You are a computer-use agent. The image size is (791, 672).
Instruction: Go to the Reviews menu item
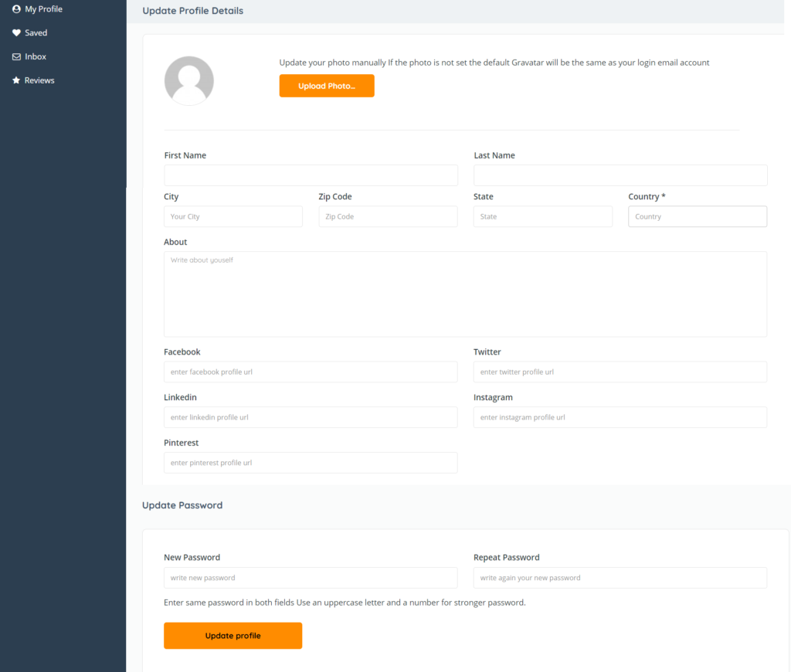tap(39, 80)
